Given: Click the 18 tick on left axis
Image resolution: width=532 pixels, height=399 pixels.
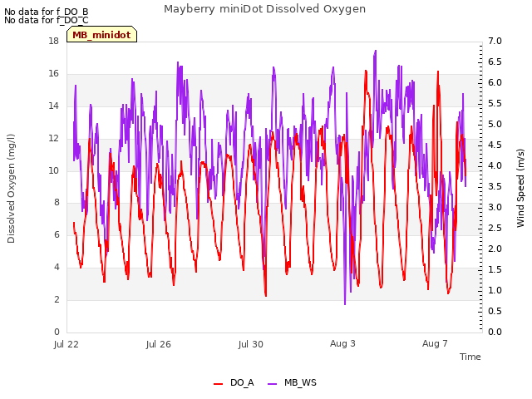Looking at the screenshot, I should [53, 41].
